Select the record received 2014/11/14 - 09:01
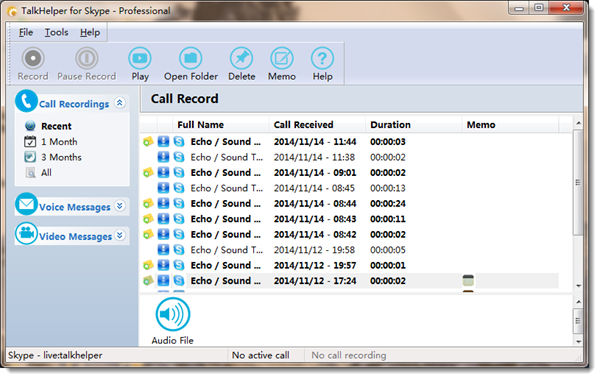The width and height of the screenshot is (600, 379). (350, 172)
